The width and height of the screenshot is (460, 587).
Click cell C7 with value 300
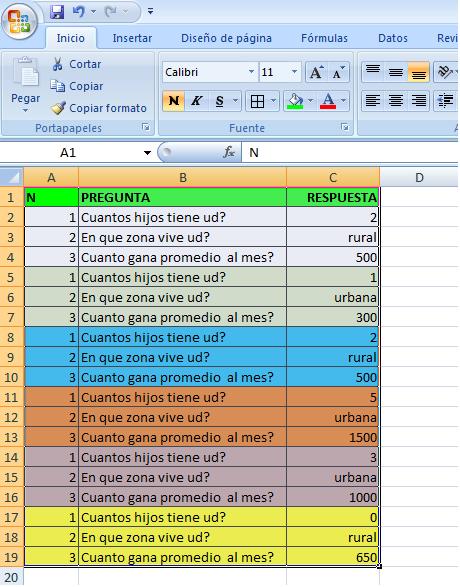(x=333, y=317)
